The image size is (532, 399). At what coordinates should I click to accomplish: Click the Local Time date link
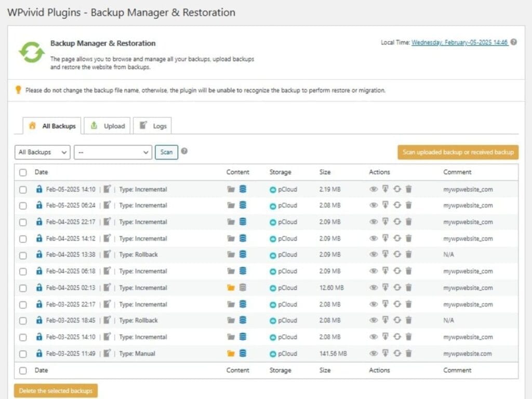460,43
